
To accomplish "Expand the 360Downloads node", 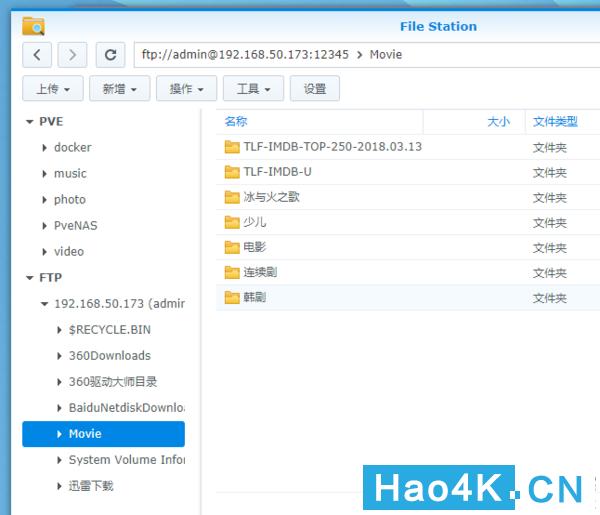I will coord(59,356).
